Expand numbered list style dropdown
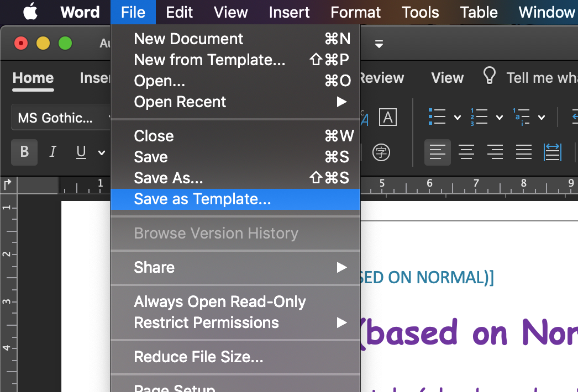The width and height of the screenshot is (578, 392). point(500,118)
